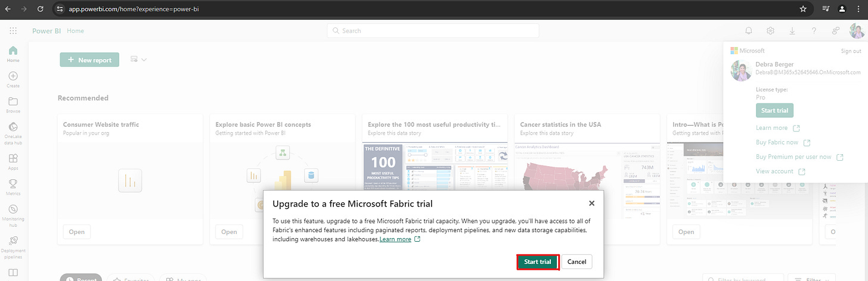The image size is (868, 281).
Task: Click the browser address bar URL
Action: [x=133, y=9]
